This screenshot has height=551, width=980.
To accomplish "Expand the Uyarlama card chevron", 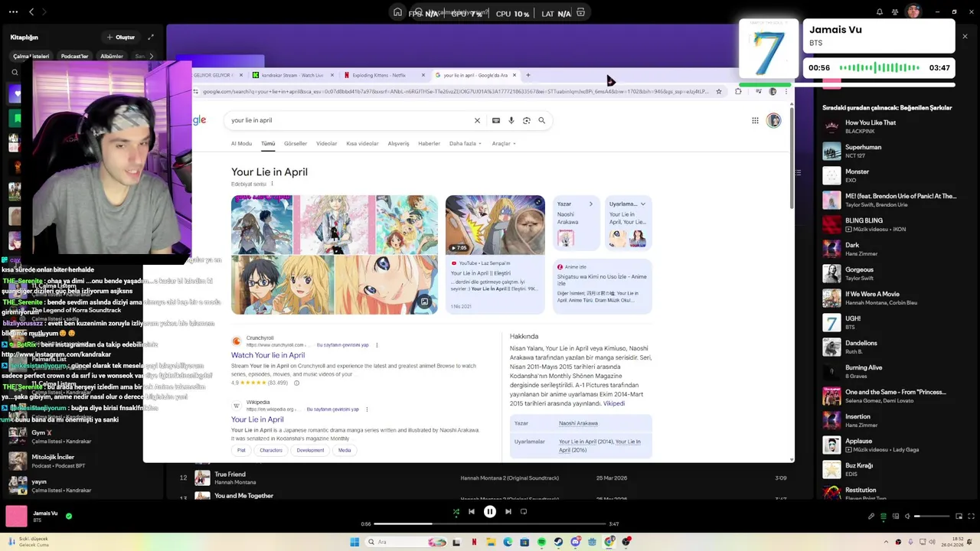I will 642,204.
